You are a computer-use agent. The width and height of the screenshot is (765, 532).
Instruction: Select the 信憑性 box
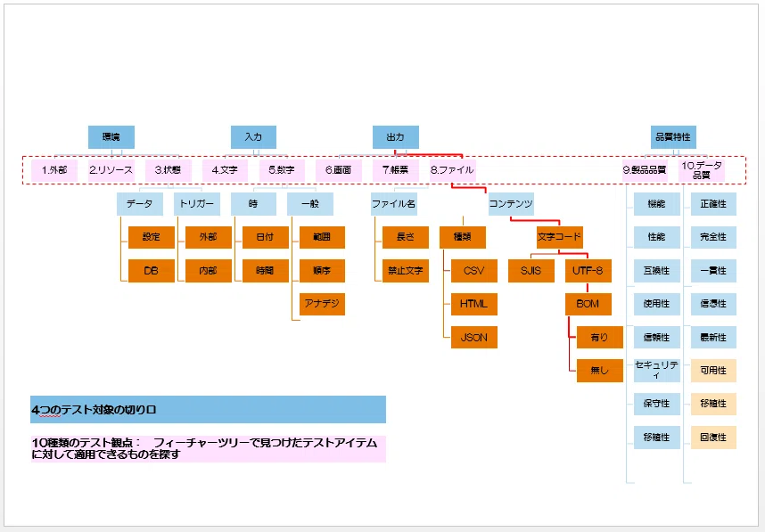click(x=713, y=304)
